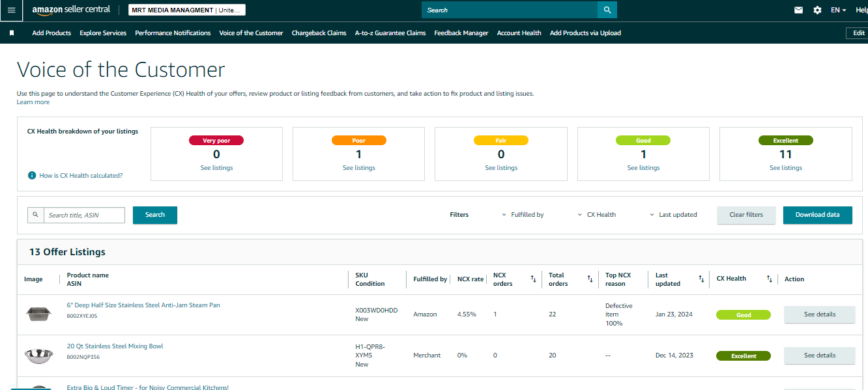Sort by Total orders column arrows
The width and height of the screenshot is (868, 390).
coord(590,279)
